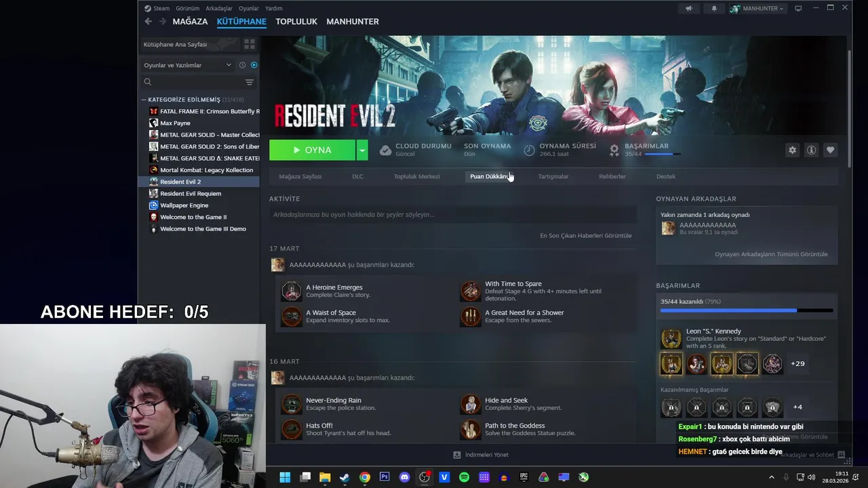
Task: Add Resident Evil 2 to favorites heart
Action: 830,150
